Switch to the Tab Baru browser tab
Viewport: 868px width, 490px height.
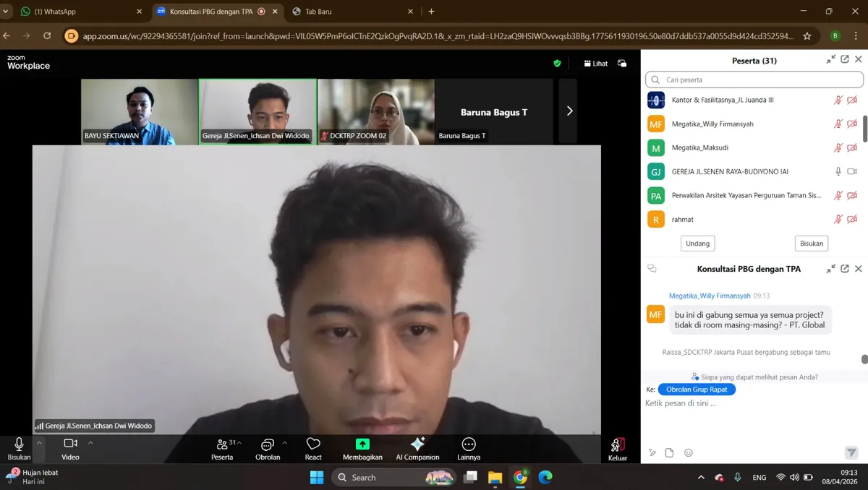pyautogui.click(x=352, y=12)
